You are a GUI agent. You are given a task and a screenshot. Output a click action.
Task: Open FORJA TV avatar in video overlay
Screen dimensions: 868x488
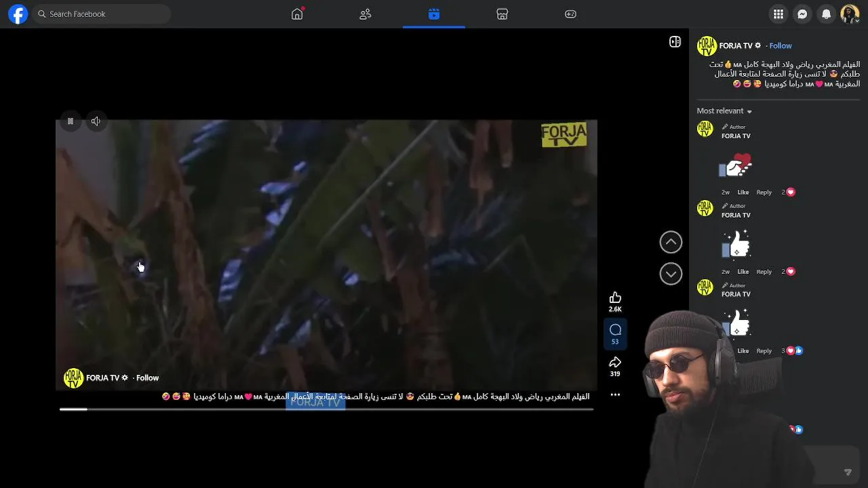73,378
